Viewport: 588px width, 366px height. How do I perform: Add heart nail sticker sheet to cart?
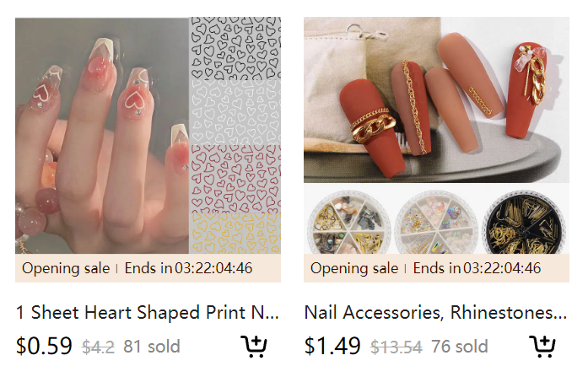(254, 346)
